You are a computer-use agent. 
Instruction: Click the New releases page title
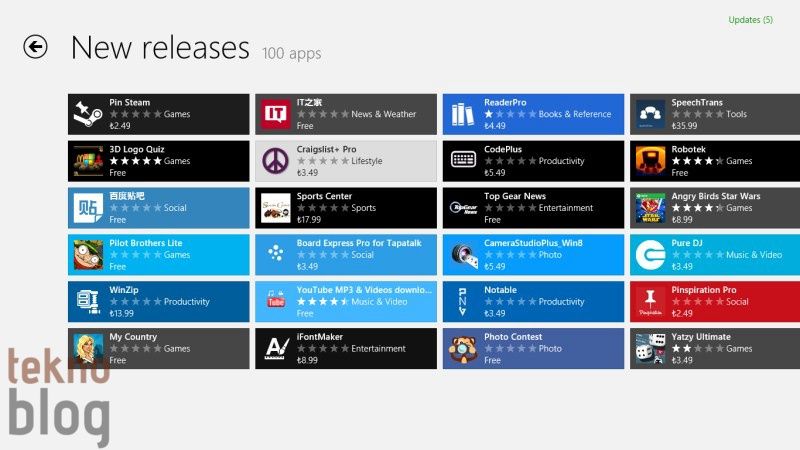160,47
